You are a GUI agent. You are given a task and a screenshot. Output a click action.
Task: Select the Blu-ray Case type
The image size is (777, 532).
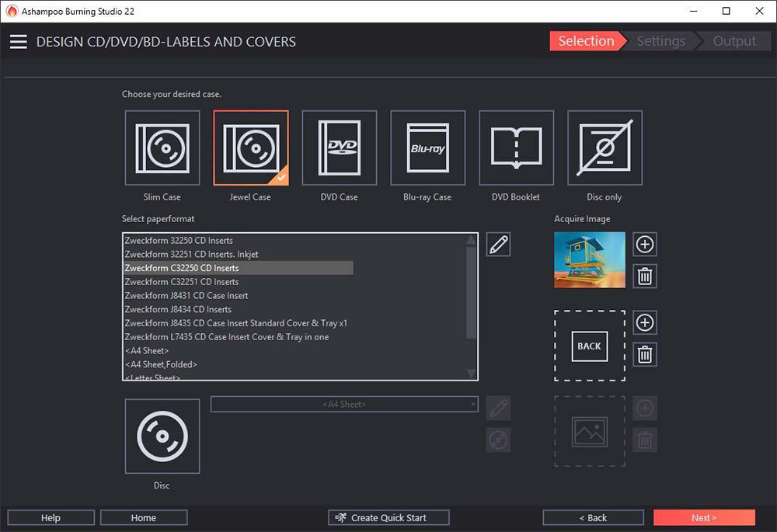[427, 148]
